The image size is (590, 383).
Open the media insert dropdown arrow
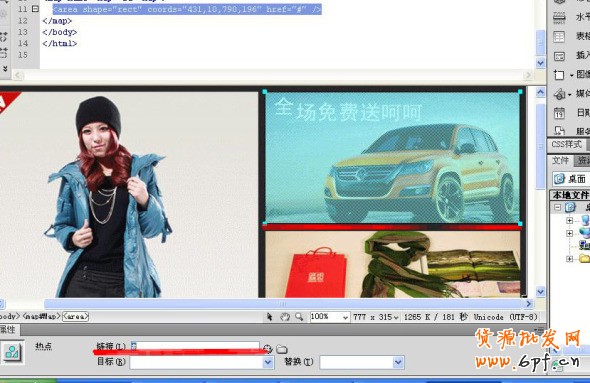[570, 94]
